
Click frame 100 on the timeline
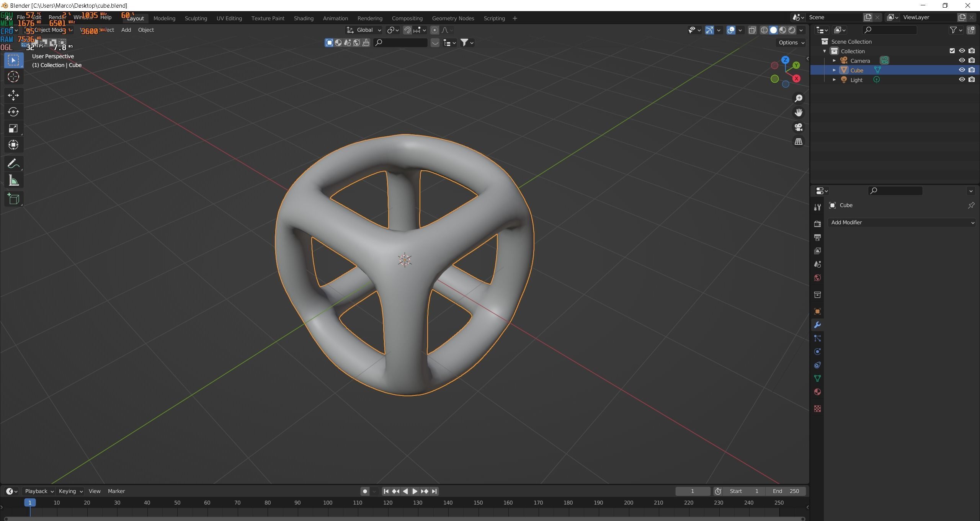pos(328,503)
